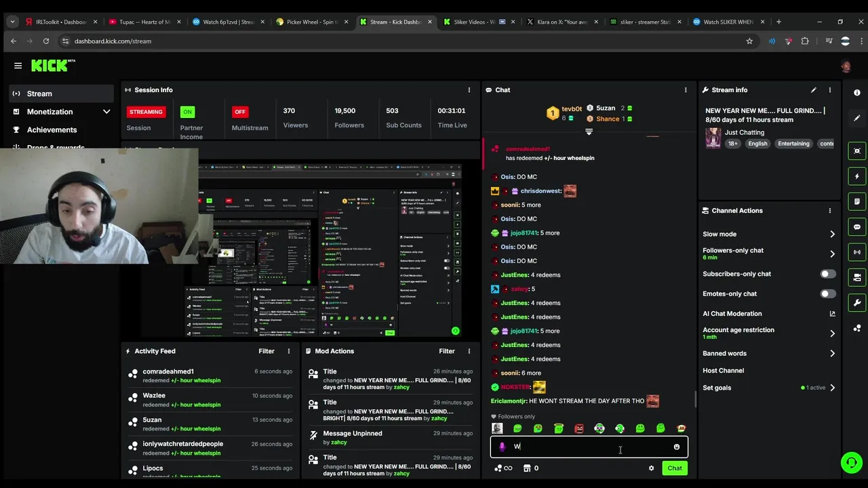Open the hamburger menu beside the Kick logo
The height and width of the screenshot is (488, 868).
(18, 66)
